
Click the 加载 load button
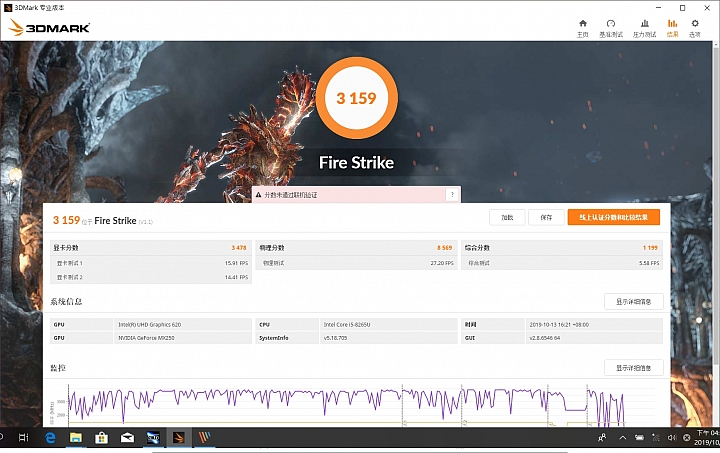(507, 218)
